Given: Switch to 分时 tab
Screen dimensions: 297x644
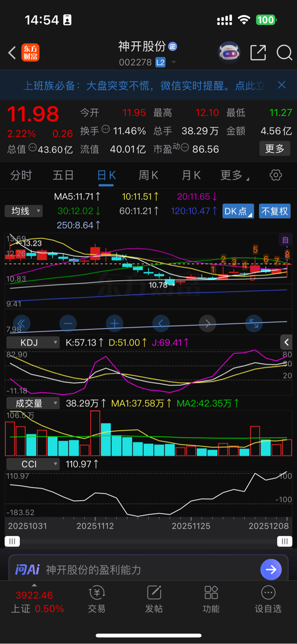Looking at the screenshot, I should 21,175.
